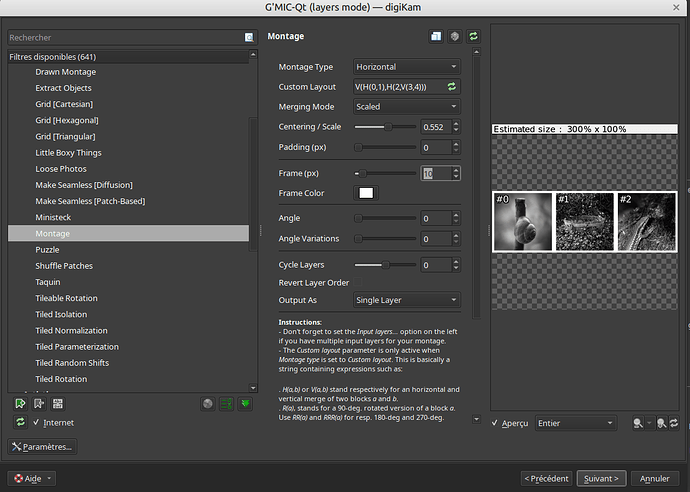The width and height of the screenshot is (690, 492).
Task: Enable the Revert Layer Order checkbox
Action: (358, 282)
